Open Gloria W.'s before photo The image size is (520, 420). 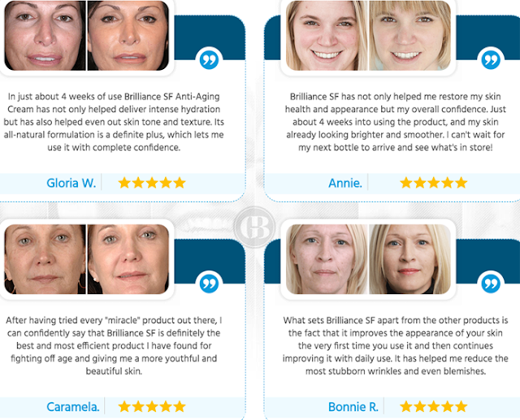point(45,36)
